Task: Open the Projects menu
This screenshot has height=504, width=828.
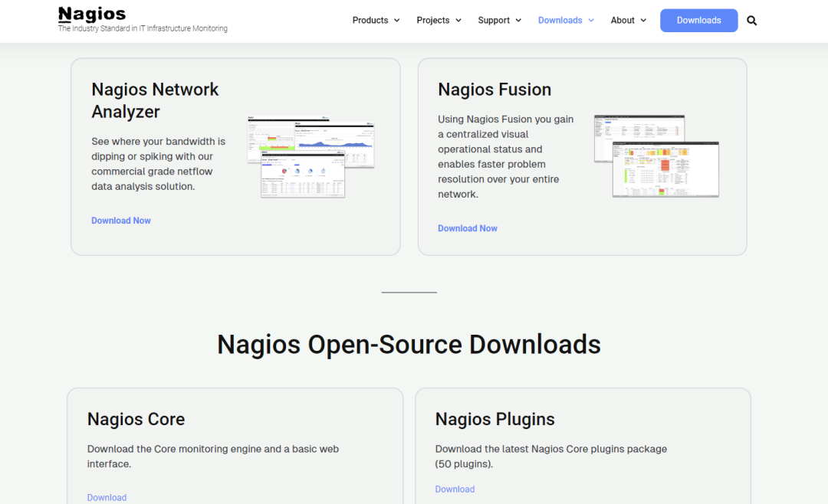Action: point(433,20)
